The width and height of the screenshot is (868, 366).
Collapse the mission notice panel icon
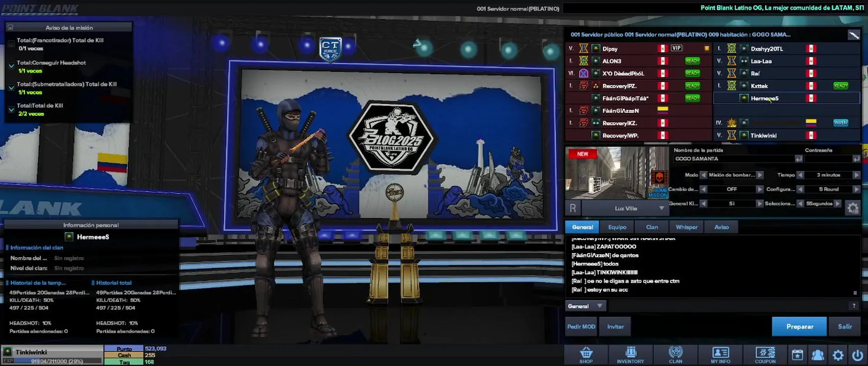(x=10, y=27)
